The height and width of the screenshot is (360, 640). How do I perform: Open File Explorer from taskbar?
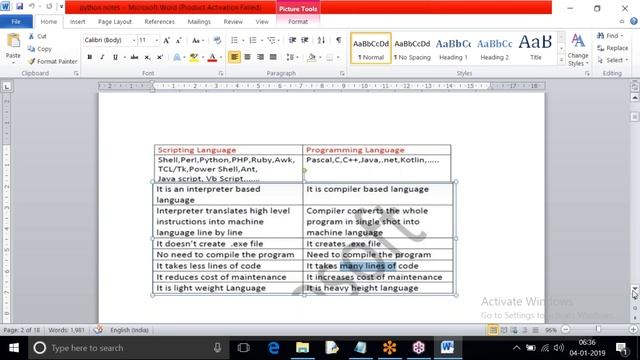pyautogui.click(x=302, y=348)
